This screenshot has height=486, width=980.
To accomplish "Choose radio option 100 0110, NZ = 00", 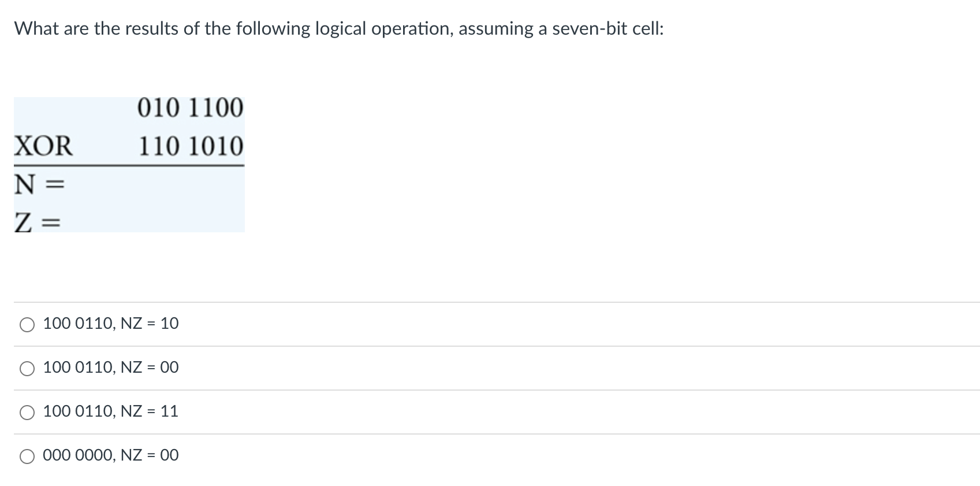I will pyautogui.click(x=27, y=369).
